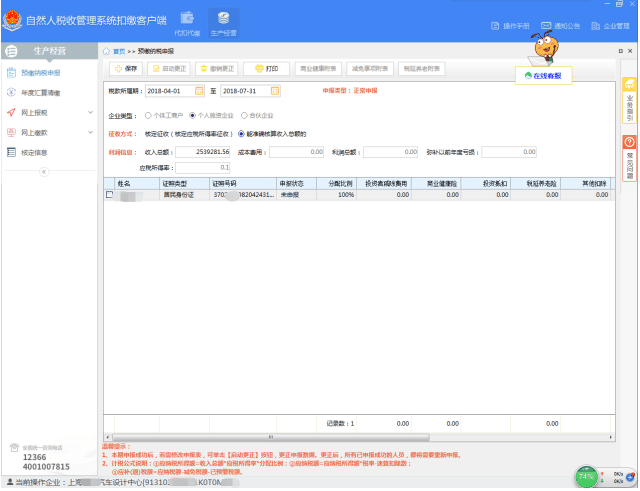
Task: Select the 合伙企业 radio button
Action: (x=244, y=116)
